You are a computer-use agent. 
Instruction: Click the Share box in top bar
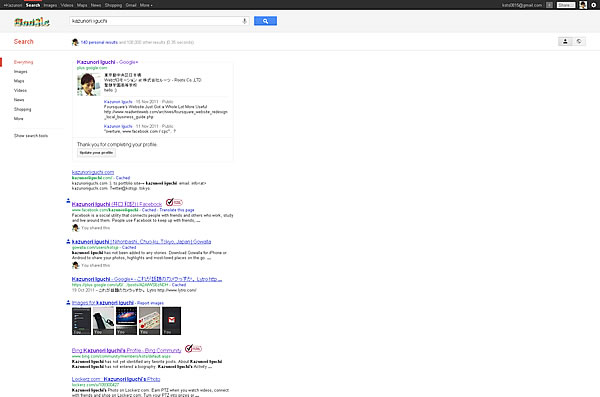pyautogui.click(x=566, y=5)
